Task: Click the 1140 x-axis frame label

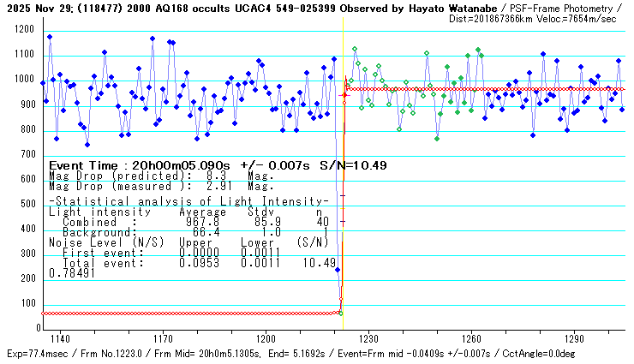Action: pos(58,340)
